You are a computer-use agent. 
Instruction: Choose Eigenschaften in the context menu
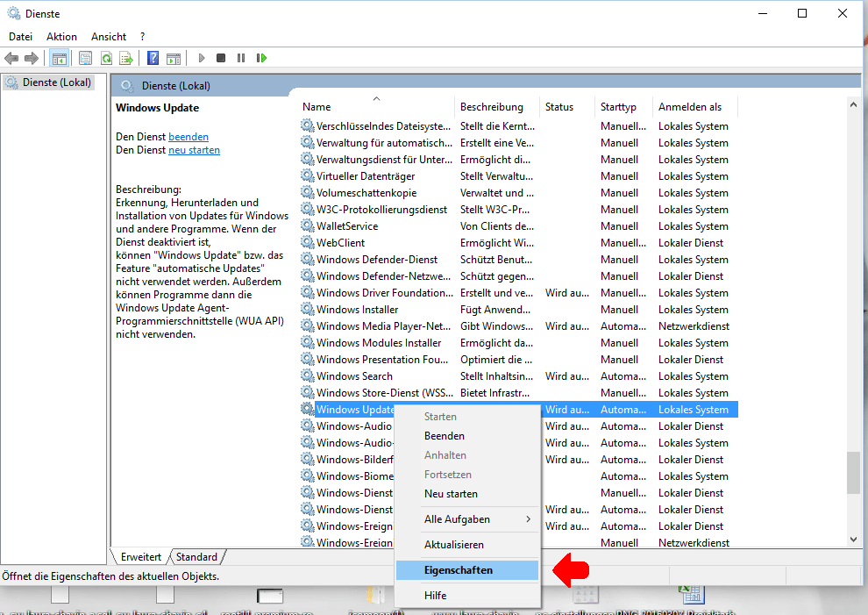pyautogui.click(x=468, y=570)
